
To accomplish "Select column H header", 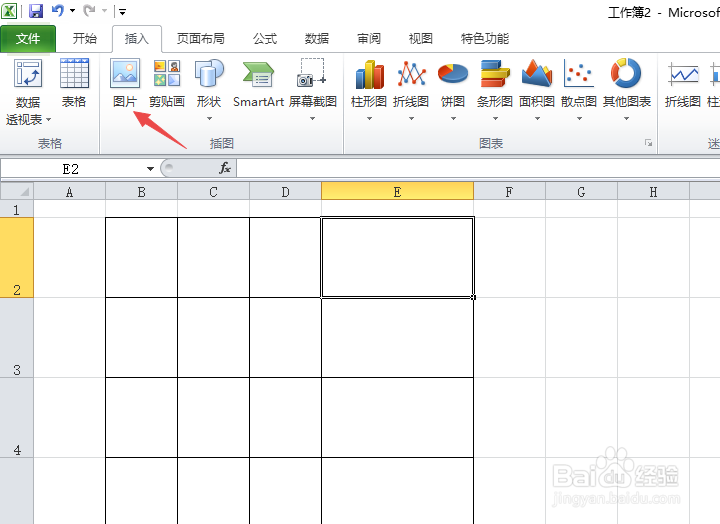I will pyautogui.click(x=653, y=191).
